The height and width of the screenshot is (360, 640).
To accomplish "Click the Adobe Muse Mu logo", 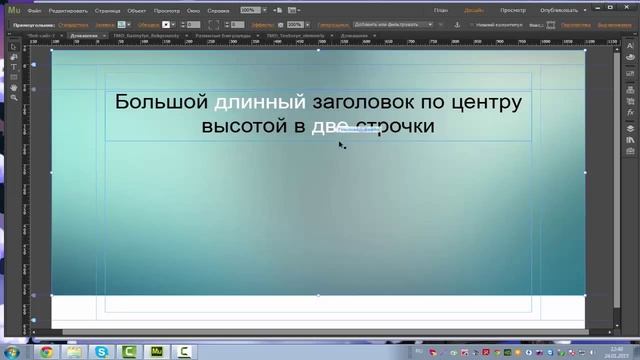I will (14, 10).
